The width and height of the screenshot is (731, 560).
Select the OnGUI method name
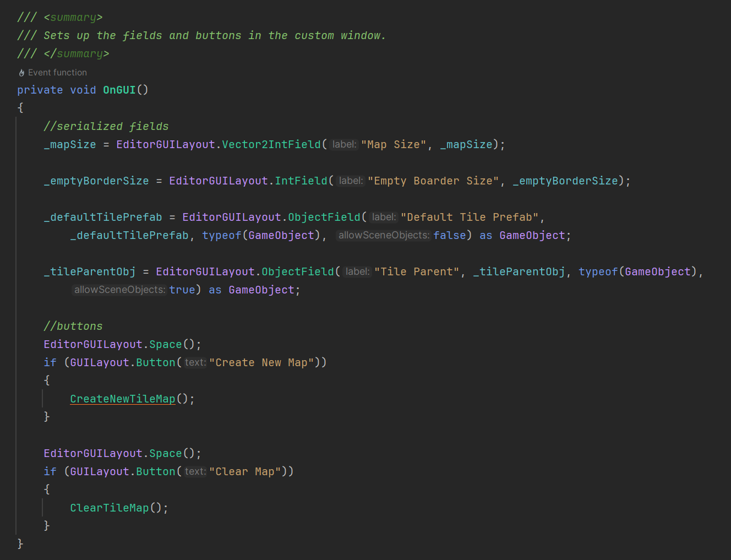[119, 89]
